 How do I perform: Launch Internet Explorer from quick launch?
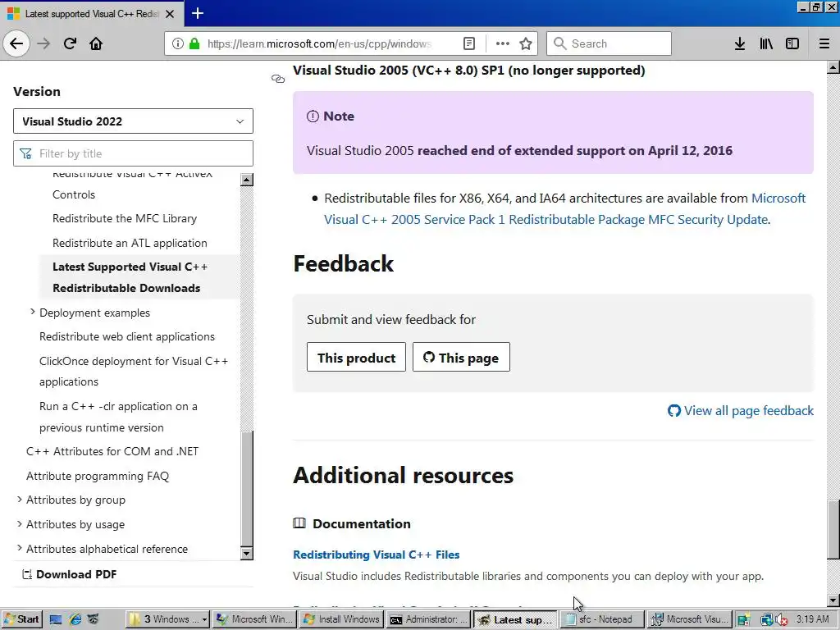pyautogui.click(x=75, y=619)
